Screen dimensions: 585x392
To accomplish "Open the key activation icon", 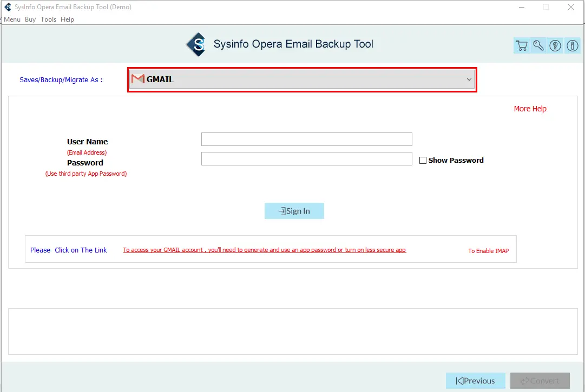I will pos(538,45).
